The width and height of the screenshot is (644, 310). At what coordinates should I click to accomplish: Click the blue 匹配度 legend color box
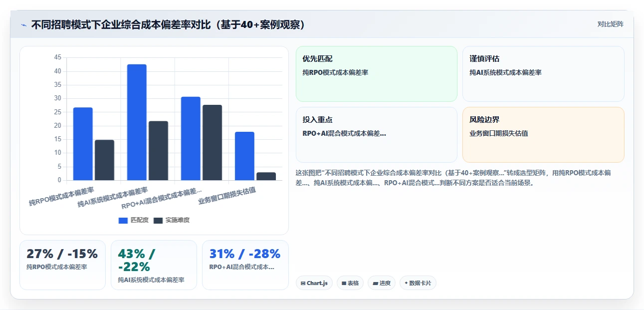(123, 220)
